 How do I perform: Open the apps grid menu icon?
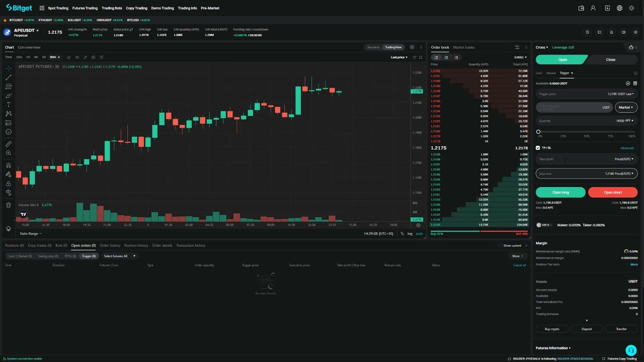42,8
